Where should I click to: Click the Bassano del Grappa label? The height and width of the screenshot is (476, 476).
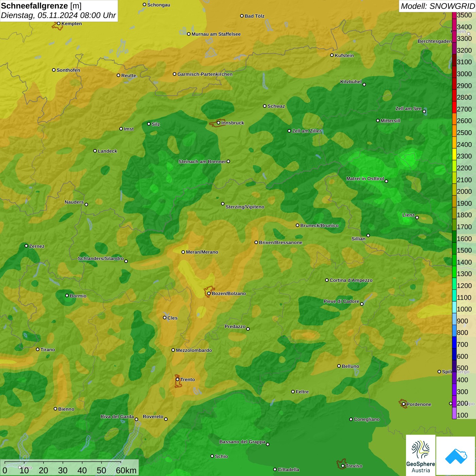(x=242, y=442)
